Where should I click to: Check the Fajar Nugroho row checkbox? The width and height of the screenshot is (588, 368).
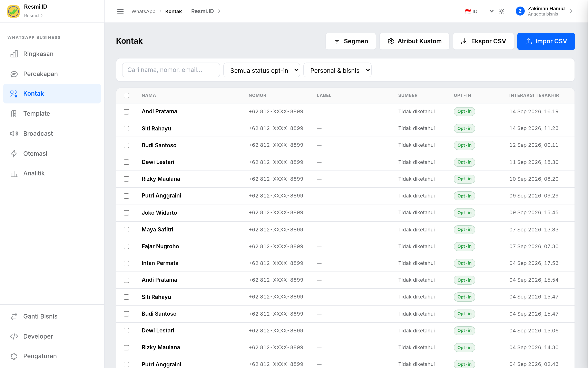point(126,246)
